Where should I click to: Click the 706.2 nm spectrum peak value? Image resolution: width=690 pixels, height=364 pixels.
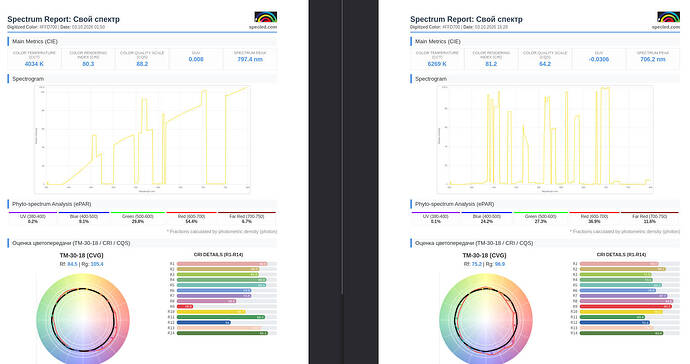(653, 59)
